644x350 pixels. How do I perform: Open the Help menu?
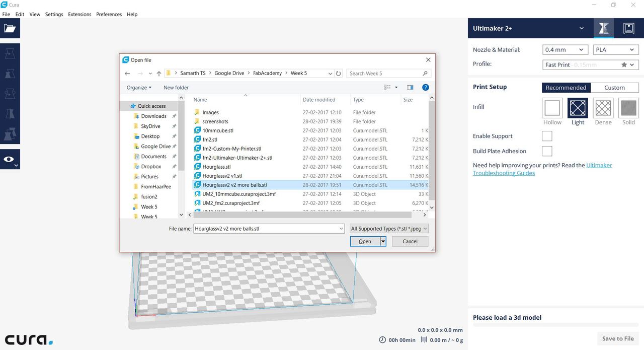point(132,14)
